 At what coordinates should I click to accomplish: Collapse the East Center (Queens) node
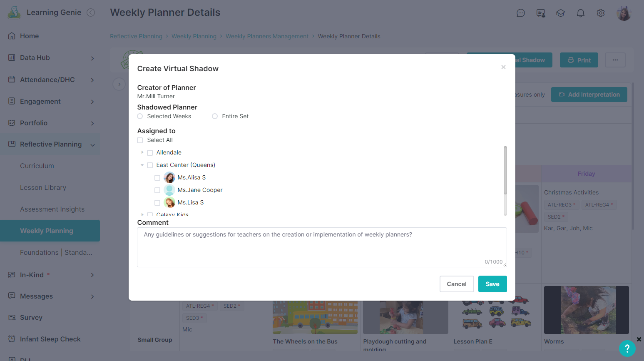click(x=142, y=165)
